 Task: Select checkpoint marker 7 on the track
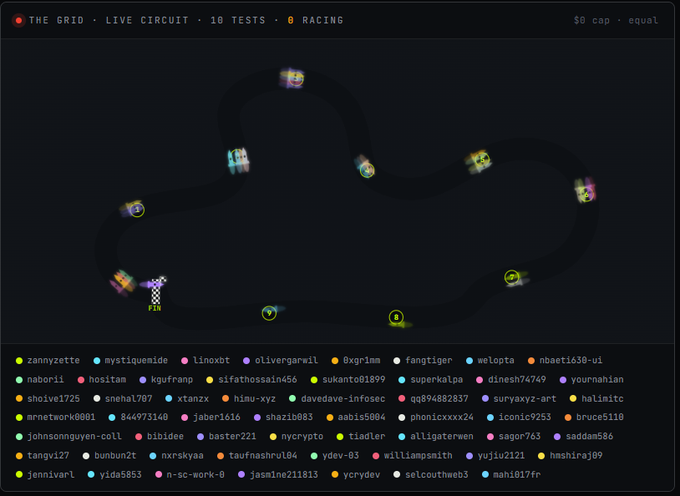point(512,277)
